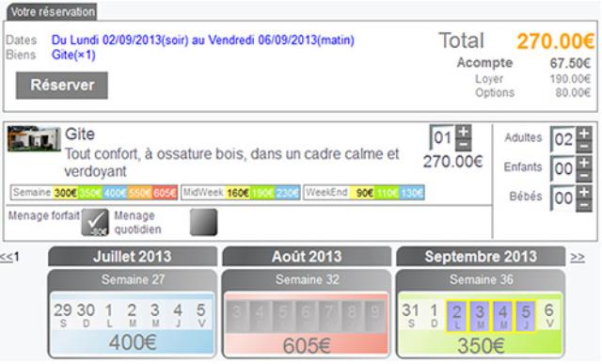The height and width of the screenshot is (364, 602).
Task: Increase Gite quantity with plus icon
Action: tap(464, 131)
